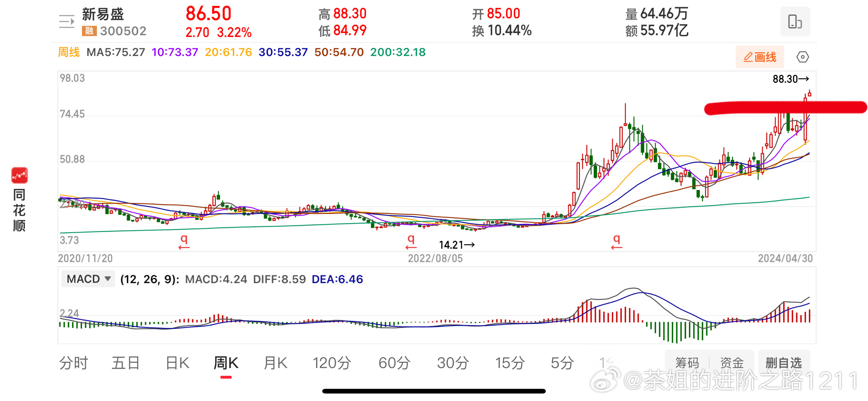Viewport: 868px width, 401px height.
Task: Switch to the 120分 tab
Action: pyautogui.click(x=332, y=363)
